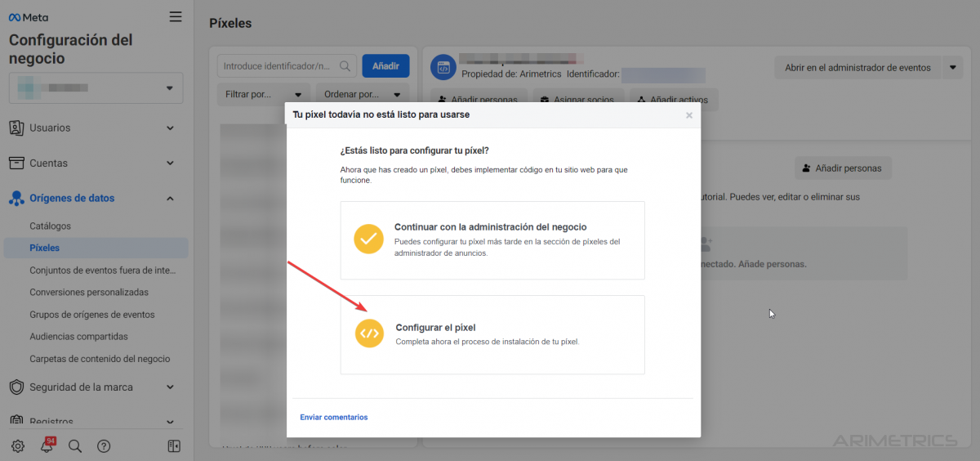Select Conversiones personalizadas in sidebar
This screenshot has width=980, height=461.
coord(89,292)
